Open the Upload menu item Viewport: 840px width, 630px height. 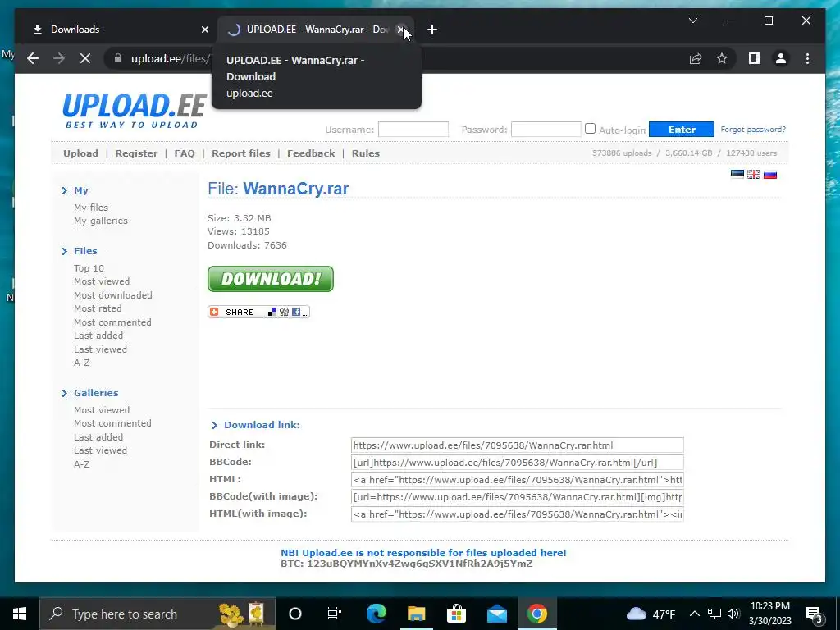(80, 153)
